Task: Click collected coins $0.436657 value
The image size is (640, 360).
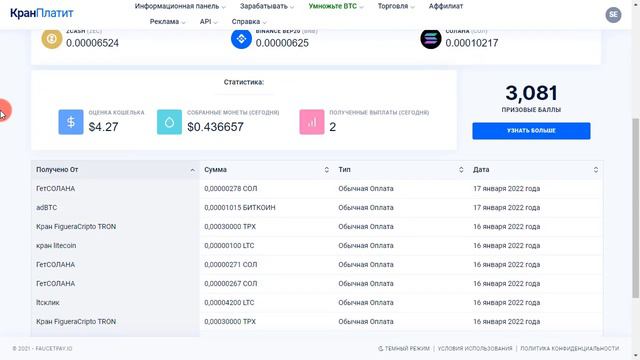Action: (x=215, y=127)
